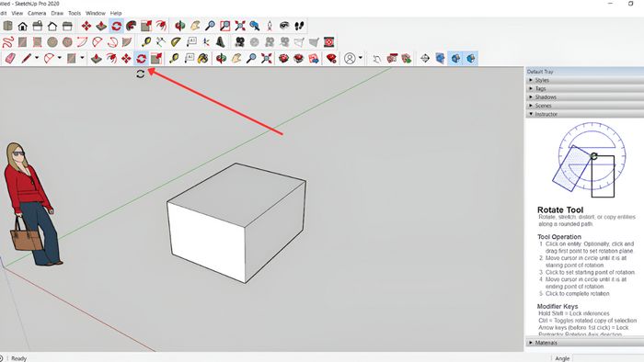This screenshot has width=644, height=362.
Task: Open the Help menu
Action: coord(116,13)
